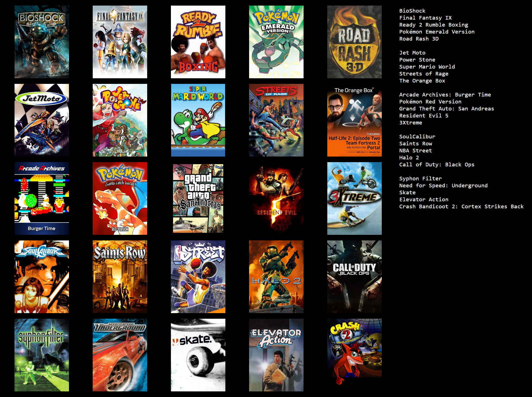Select the Saints Row cover art
This screenshot has height=397, width=532.
pyautogui.click(x=120, y=277)
